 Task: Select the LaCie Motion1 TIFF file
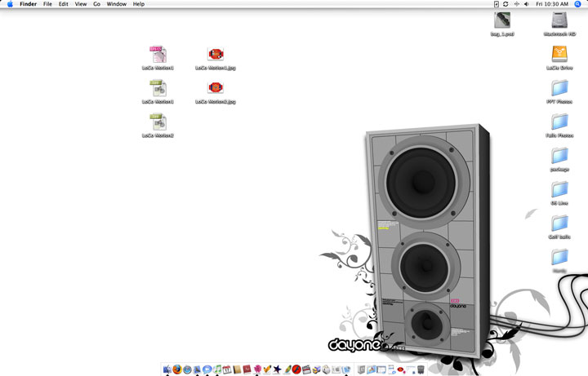(158, 88)
